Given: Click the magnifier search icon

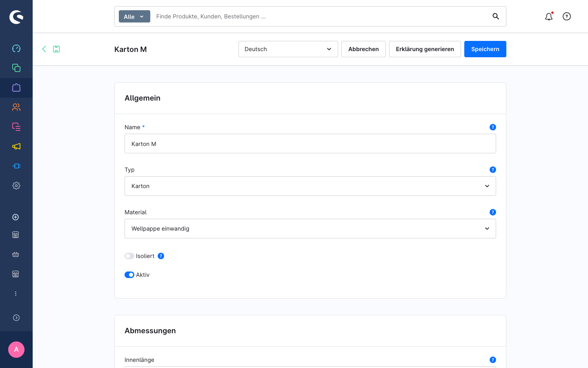Looking at the screenshot, I should tap(496, 16).
